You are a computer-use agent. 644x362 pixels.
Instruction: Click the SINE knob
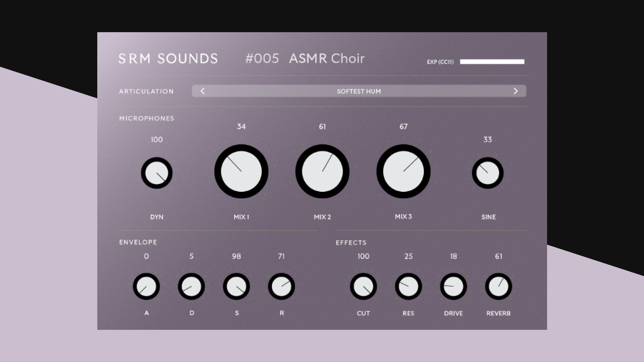(487, 173)
